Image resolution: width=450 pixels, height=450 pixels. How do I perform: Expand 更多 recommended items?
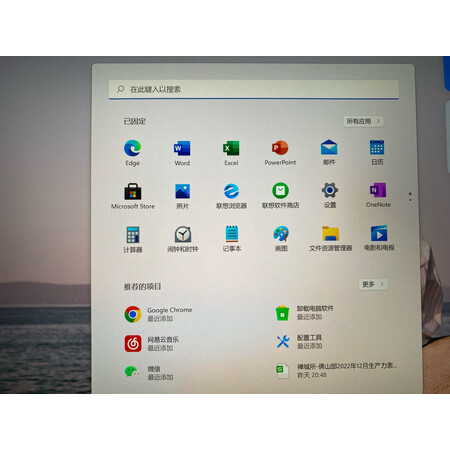tap(373, 284)
